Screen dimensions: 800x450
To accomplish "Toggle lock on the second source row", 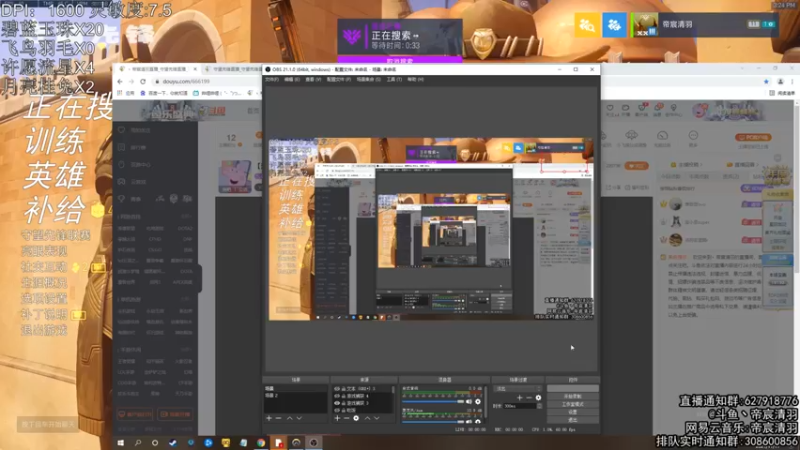I will pos(343,396).
